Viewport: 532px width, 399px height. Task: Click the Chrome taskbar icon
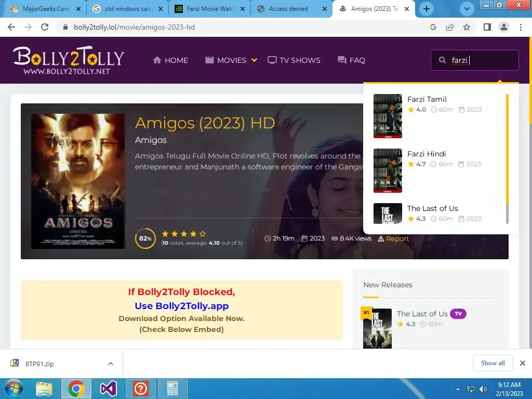click(x=76, y=389)
